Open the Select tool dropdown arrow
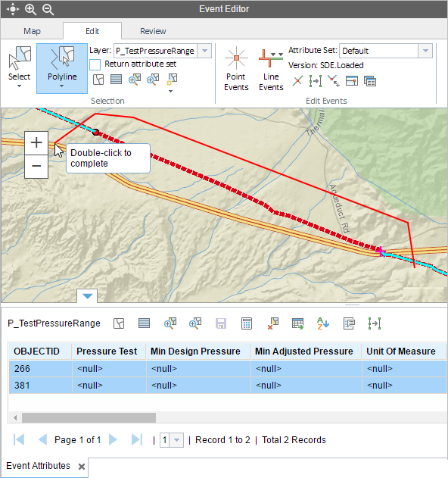 pos(19,86)
